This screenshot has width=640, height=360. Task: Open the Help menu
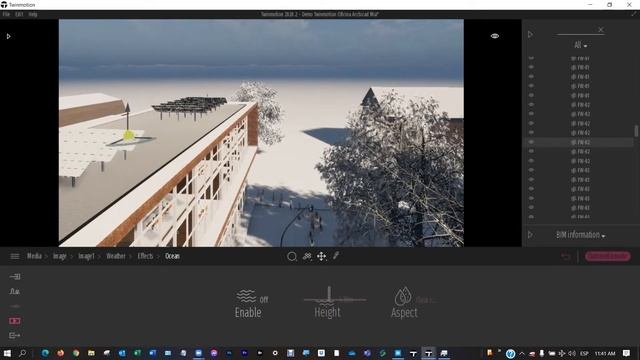(33, 14)
